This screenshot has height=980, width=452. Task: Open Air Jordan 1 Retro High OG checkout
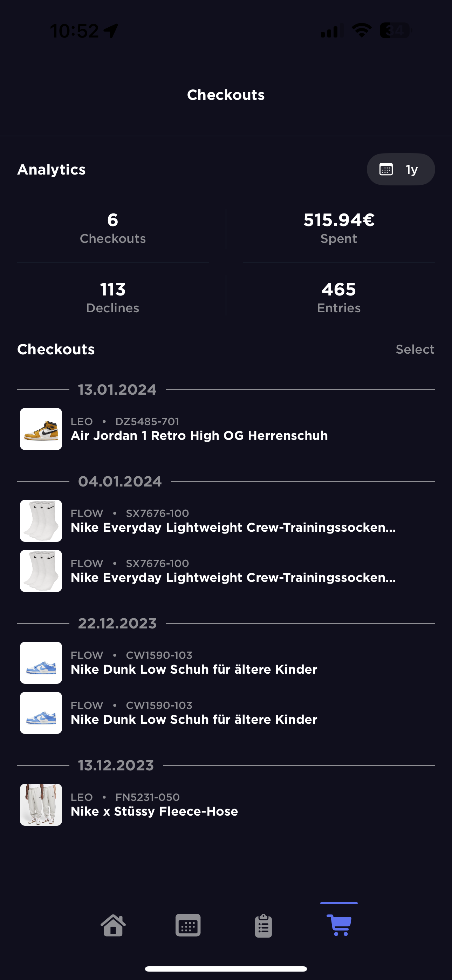[x=199, y=435]
